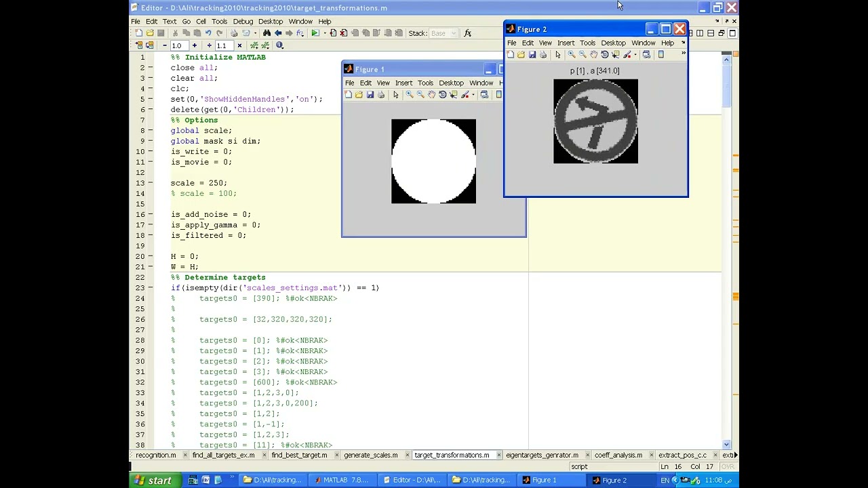Close the target_transformations.m tab
868x488 pixels.
point(498,455)
